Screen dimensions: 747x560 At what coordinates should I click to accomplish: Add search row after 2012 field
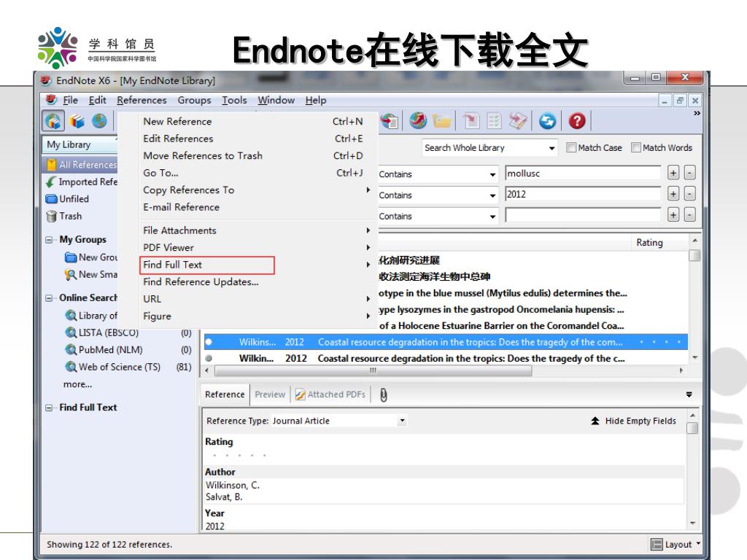[x=673, y=194]
